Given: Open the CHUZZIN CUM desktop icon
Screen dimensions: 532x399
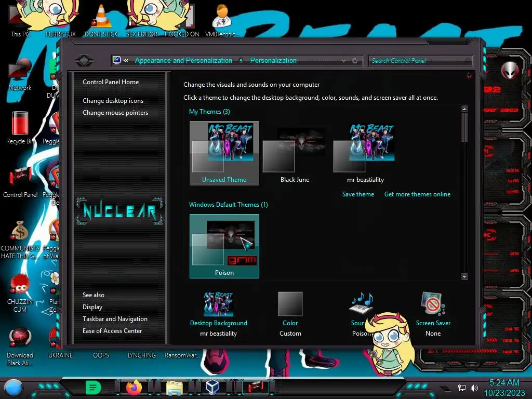Looking at the screenshot, I should (20, 293).
